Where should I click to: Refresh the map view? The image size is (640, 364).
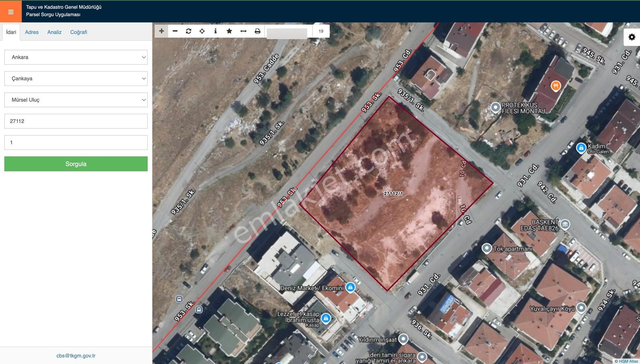(x=189, y=31)
